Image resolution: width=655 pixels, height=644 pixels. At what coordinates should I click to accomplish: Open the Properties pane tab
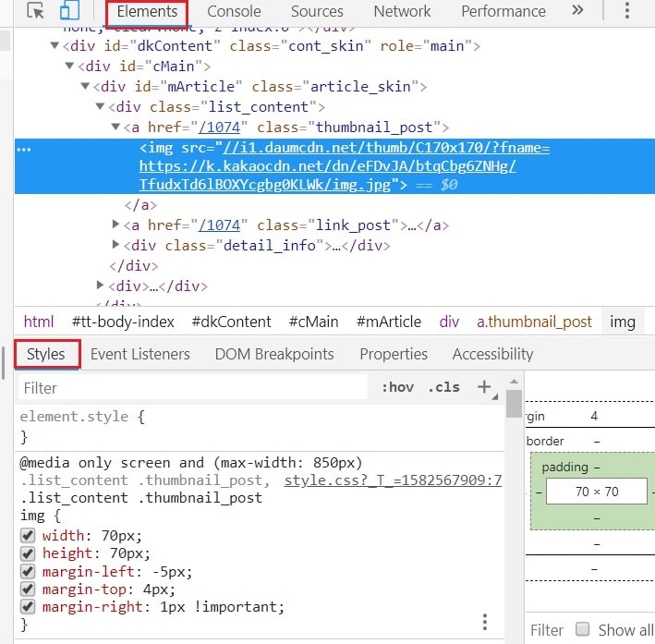[394, 354]
